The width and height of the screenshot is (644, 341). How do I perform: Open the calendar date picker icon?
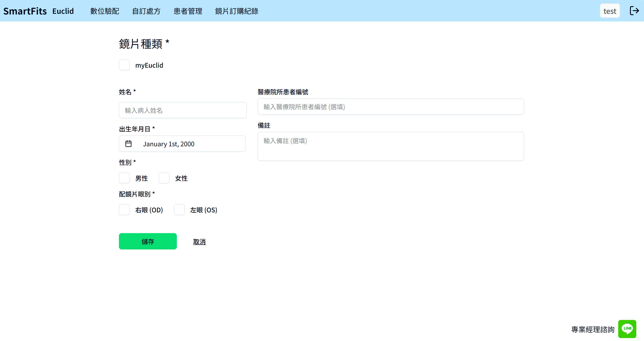[128, 144]
